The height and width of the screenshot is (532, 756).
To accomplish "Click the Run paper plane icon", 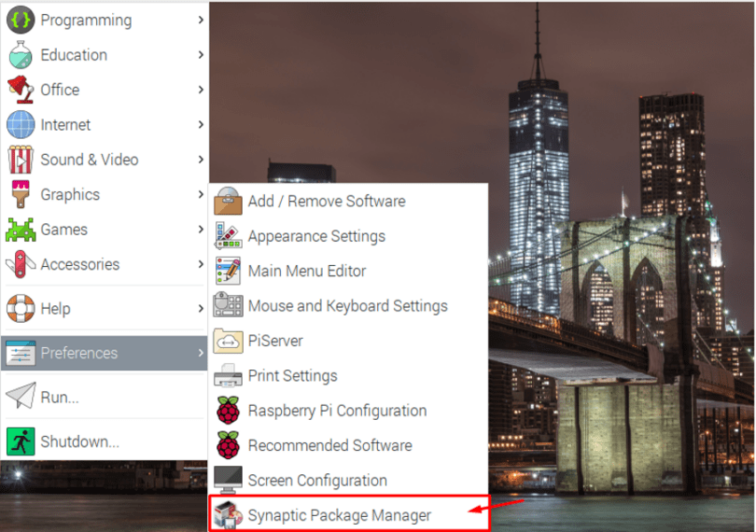I will pos(21,396).
